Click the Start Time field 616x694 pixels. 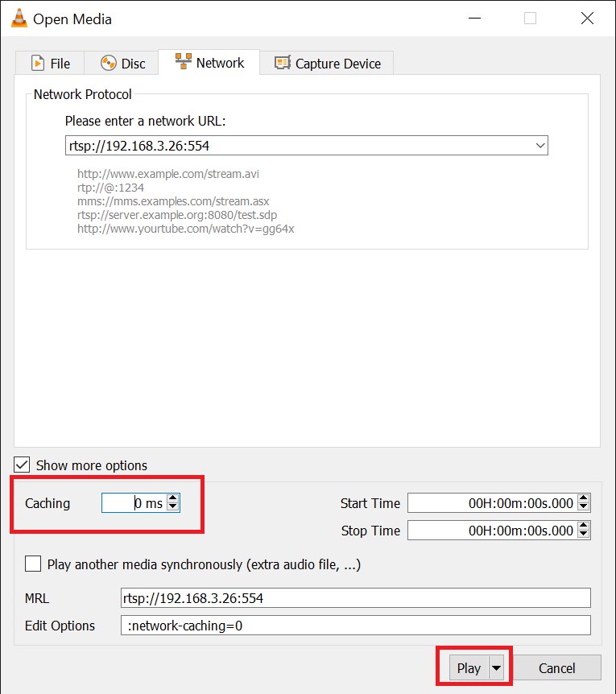point(491,503)
